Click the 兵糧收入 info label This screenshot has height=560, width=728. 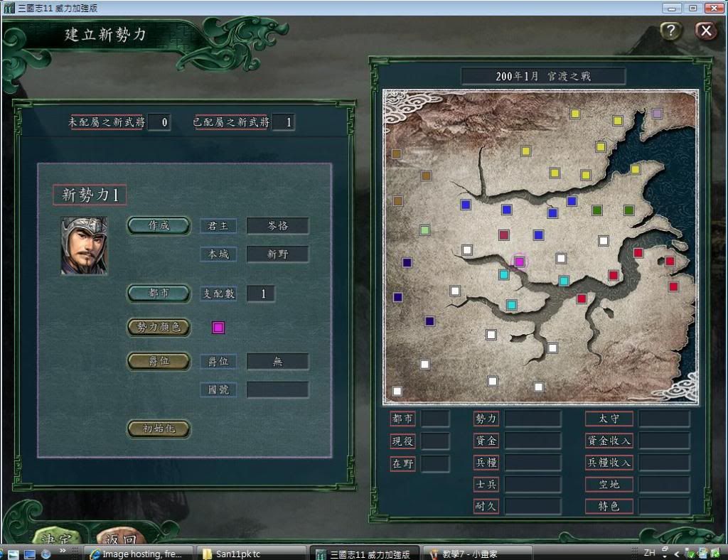[x=609, y=463]
